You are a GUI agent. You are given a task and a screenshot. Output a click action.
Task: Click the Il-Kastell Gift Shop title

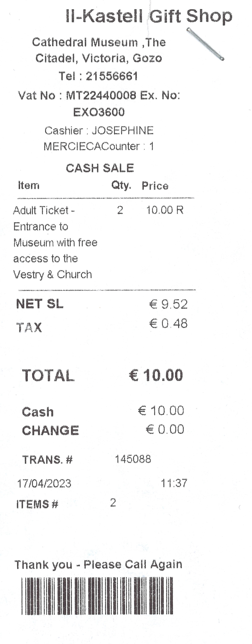point(149,16)
